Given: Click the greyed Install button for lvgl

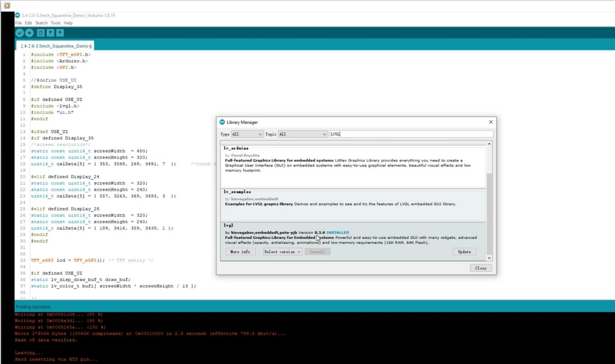Looking at the screenshot, I should tap(317, 252).
